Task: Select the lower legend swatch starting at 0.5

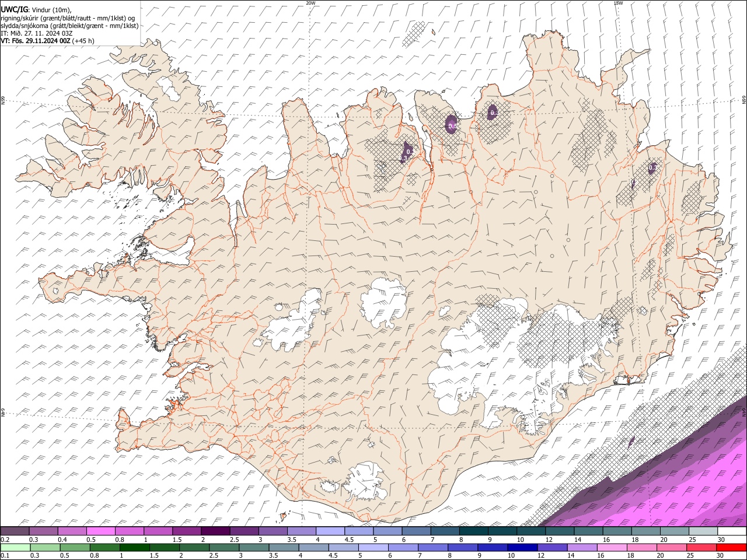Action: 75,547
